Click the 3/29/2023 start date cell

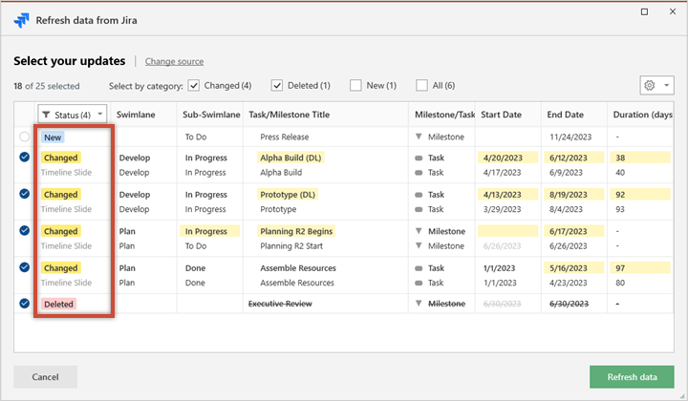point(502,209)
